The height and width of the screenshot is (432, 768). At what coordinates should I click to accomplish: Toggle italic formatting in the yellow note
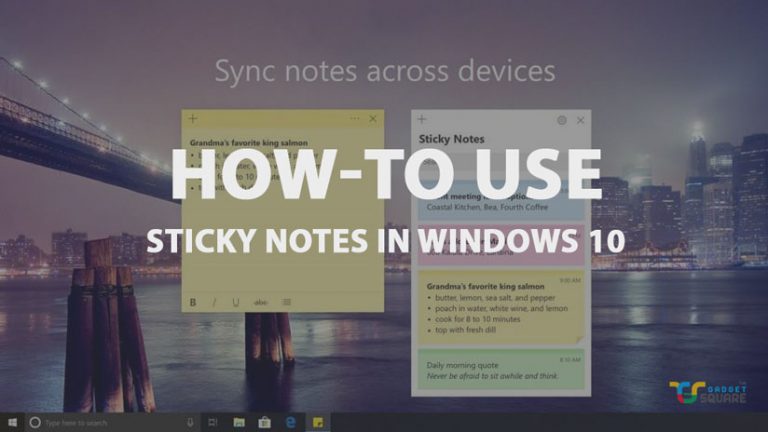pyautogui.click(x=214, y=302)
